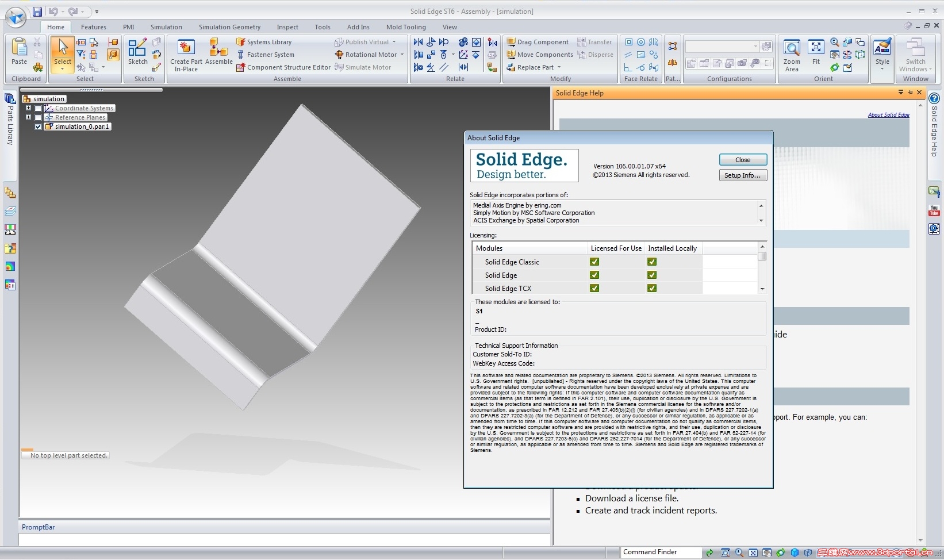Activate Zoom Area tool
Image resolution: width=944 pixels, height=560 pixels.
pyautogui.click(x=792, y=55)
